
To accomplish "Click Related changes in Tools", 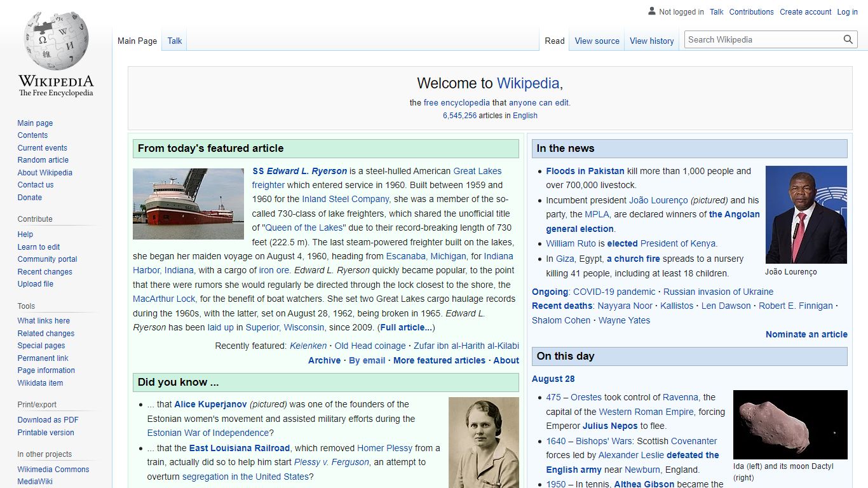I will click(46, 334).
